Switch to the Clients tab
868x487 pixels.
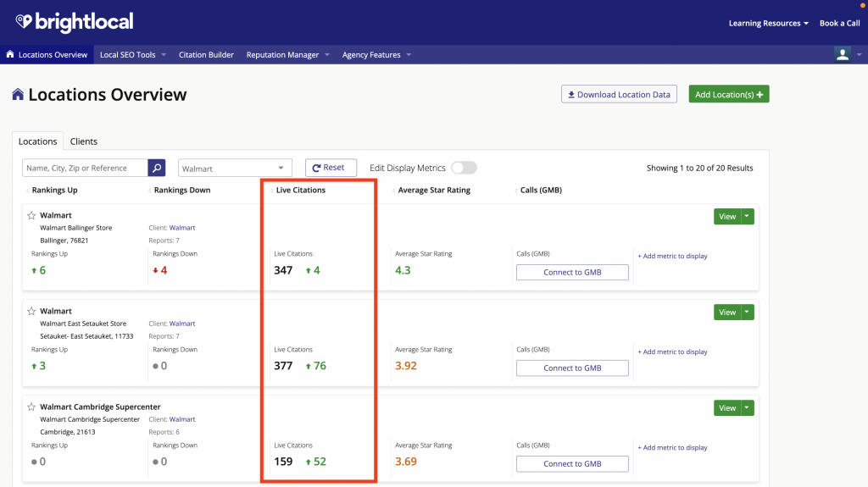point(84,141)
